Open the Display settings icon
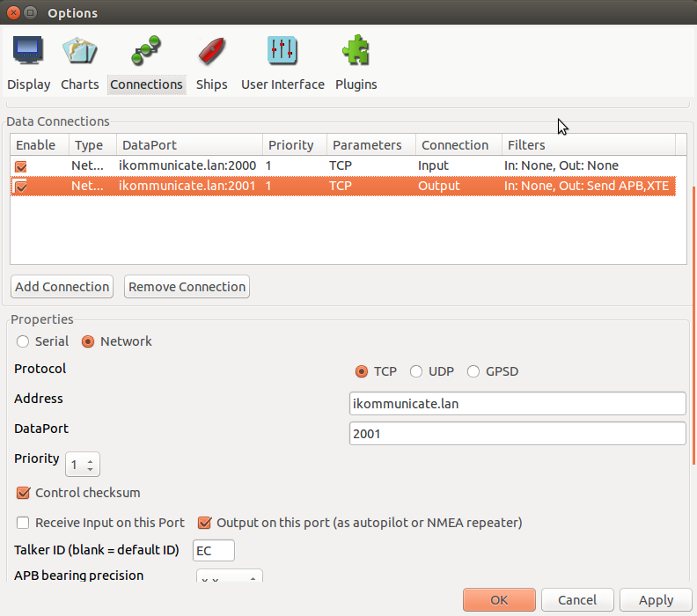The width and height of the screenshot is (697, 616). pos(28,51)
